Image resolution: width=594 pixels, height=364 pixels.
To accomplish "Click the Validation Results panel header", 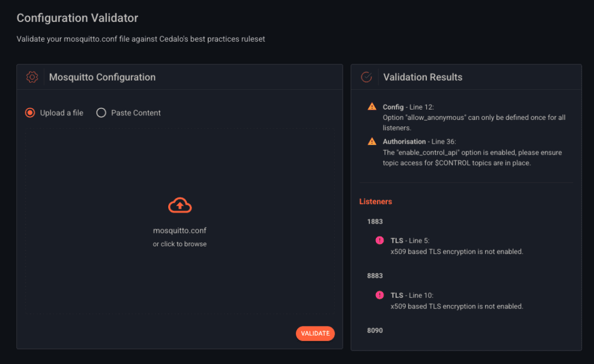I will click(422, 77).
